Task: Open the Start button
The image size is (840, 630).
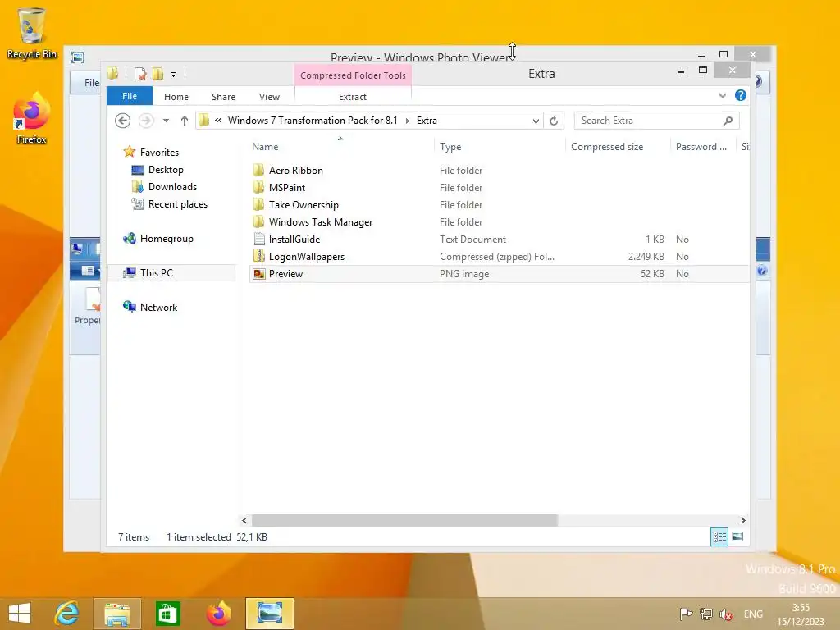Action: (x=20, y=614)
